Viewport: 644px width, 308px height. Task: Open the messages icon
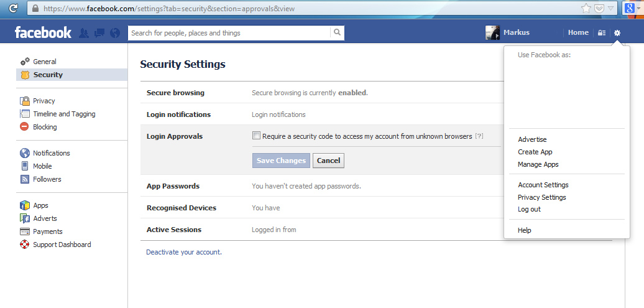(x=99, y=33)
